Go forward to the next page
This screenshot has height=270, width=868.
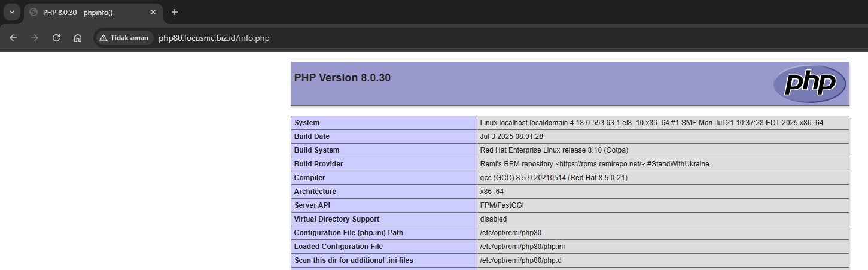35,38
